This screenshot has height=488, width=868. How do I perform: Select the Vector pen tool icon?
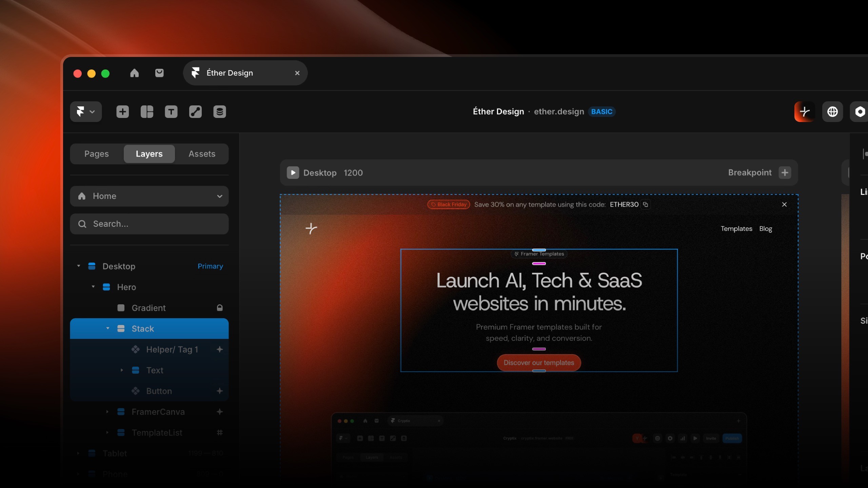click(x=195, y=111)
